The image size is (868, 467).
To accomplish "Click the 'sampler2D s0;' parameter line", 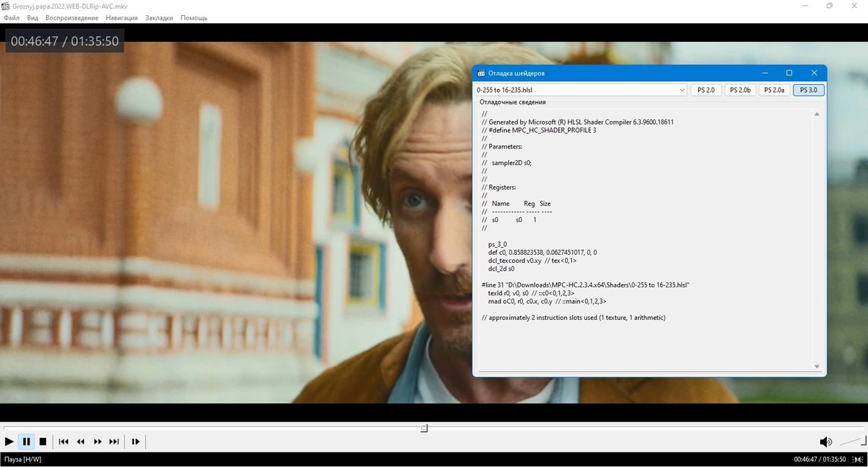I will pos(506,163).
